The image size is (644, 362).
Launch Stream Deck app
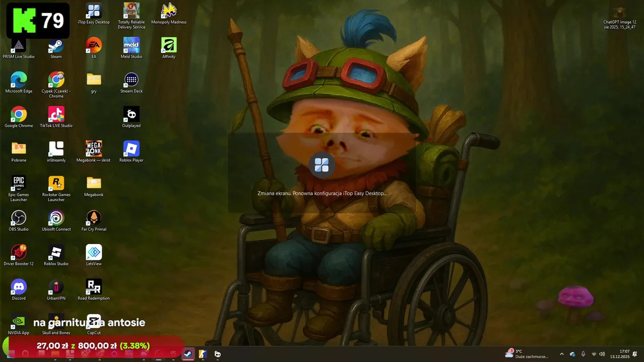[x=131, y=83]
